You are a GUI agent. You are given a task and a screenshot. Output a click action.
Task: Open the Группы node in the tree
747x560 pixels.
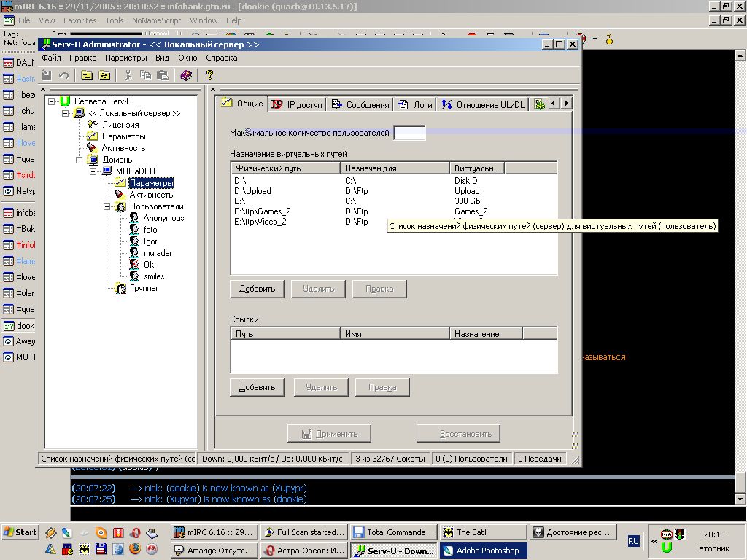[x=143, y=288]
